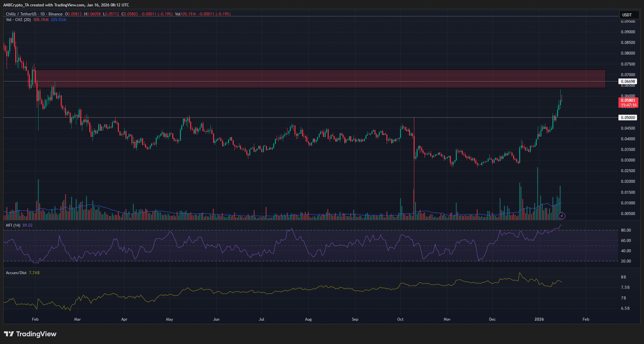
Task: Select the MFI (14) indicator label
Action: tap(13, 225)
